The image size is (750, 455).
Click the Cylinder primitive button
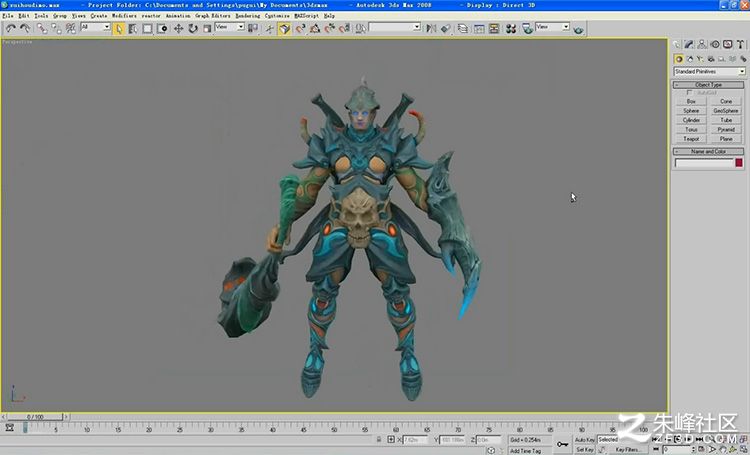tap(691, 120)
